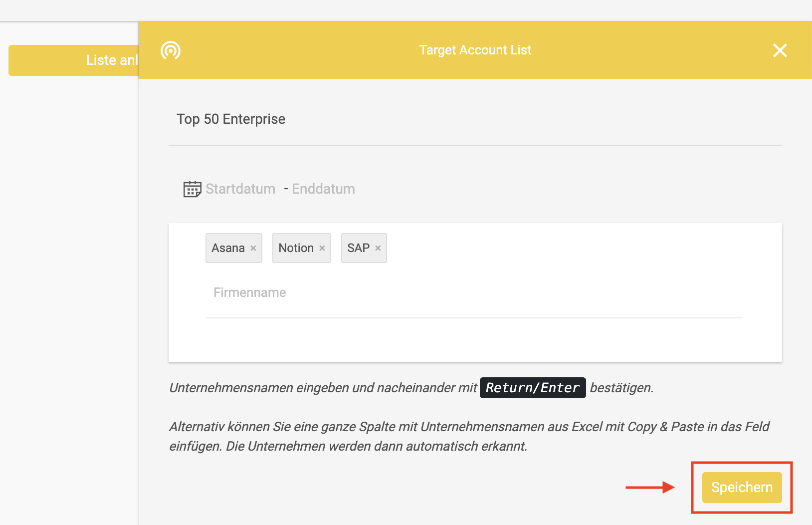The width and height of the screenshot is (812, 525).
Task: Click the Target Account List title
Action: (475, 50)
